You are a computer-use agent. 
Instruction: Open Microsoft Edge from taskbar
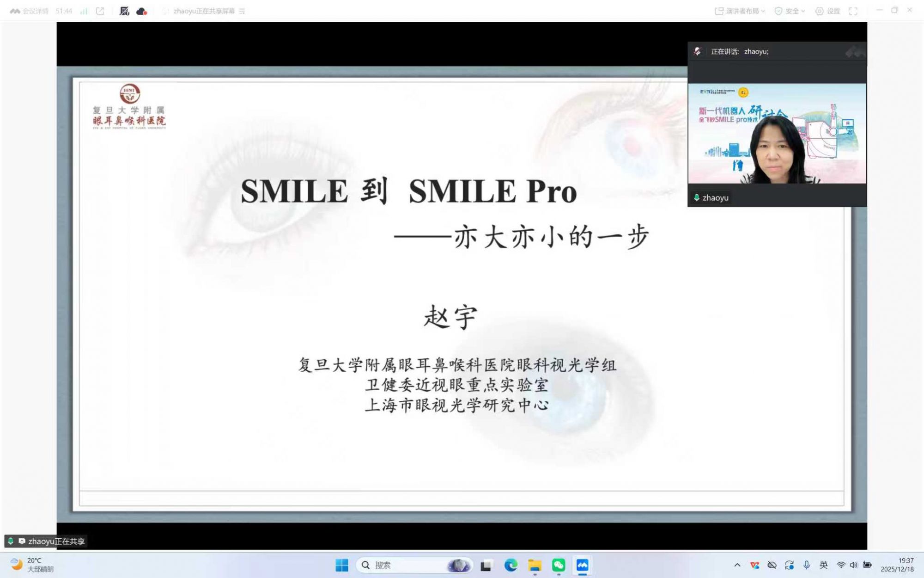tap(511, 565)
